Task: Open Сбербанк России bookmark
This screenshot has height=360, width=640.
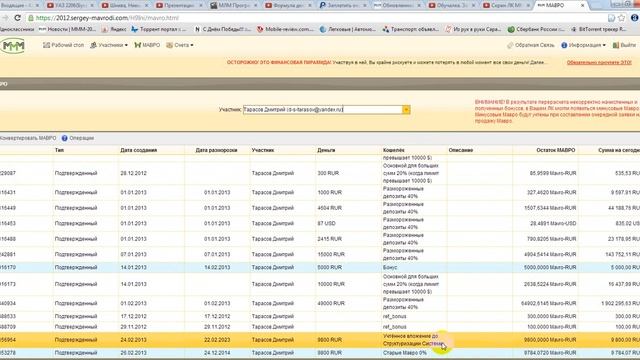Action: click(536, 29)
